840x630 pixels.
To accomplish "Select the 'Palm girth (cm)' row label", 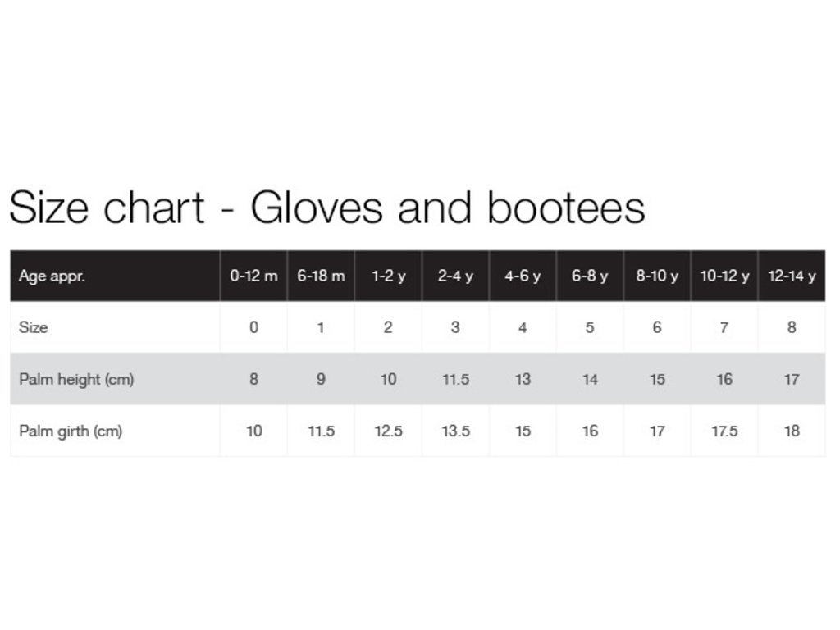I will point(71,431).
